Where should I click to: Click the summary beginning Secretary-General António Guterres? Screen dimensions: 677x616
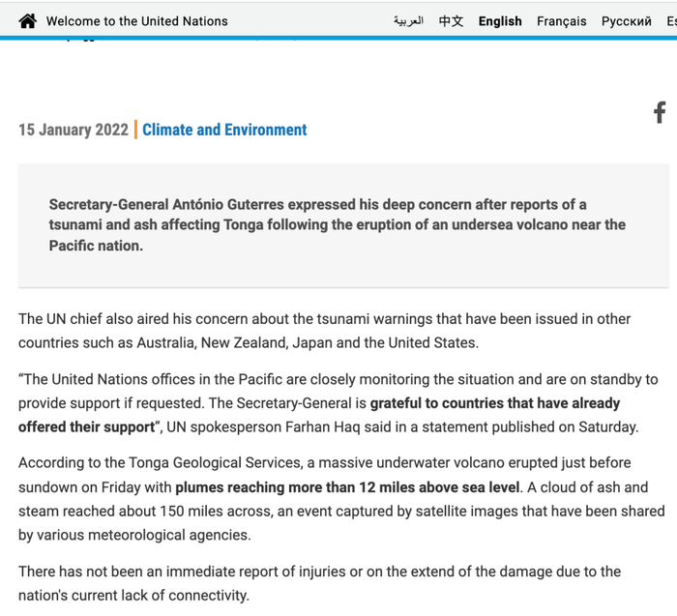338,225
